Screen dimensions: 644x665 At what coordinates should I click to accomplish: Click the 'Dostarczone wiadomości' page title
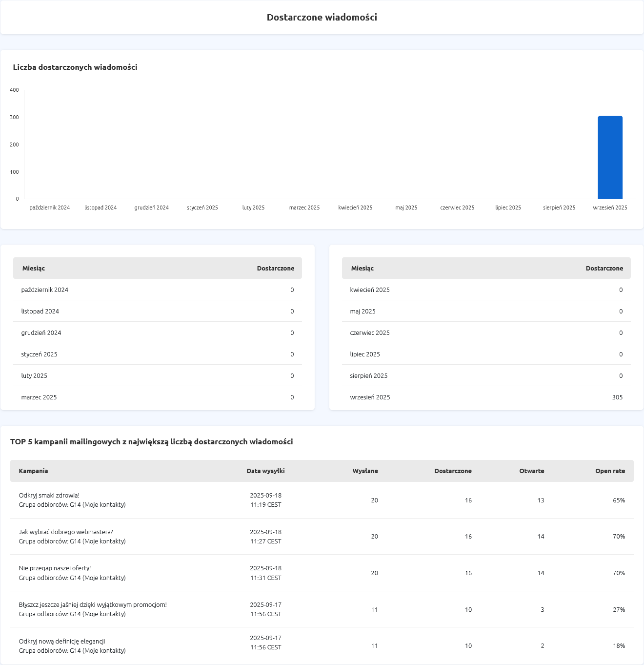pos(322,18)
